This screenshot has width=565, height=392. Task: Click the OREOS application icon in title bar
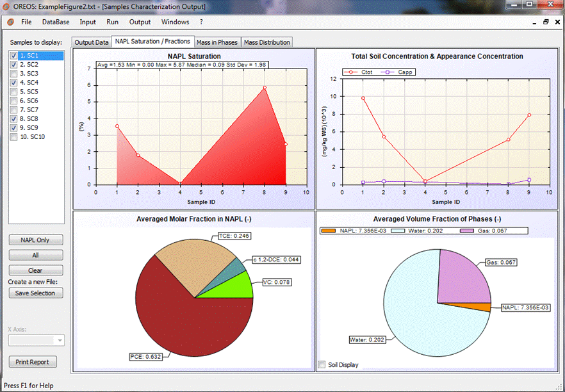[x=6, y=6]
